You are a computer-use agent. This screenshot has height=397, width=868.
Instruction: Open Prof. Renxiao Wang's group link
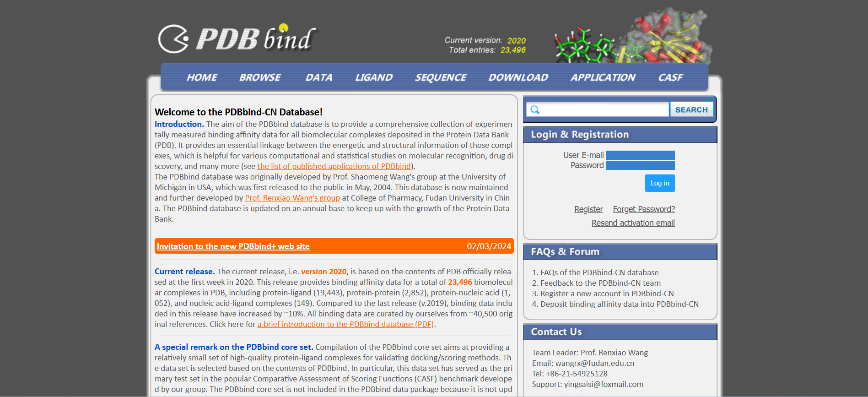pyautogui.click(x=292, y=198)
